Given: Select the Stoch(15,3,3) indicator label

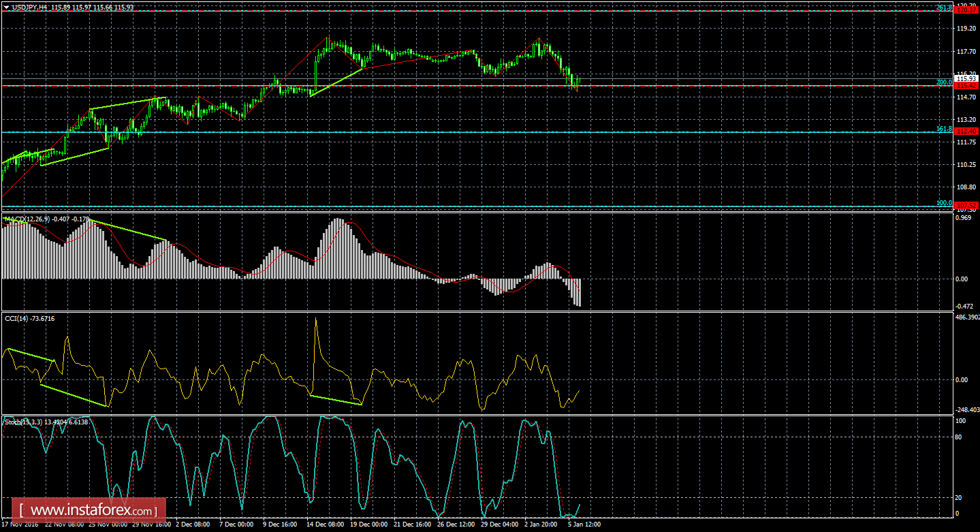Looking at the screenshot, I should [x=24, y=422].
